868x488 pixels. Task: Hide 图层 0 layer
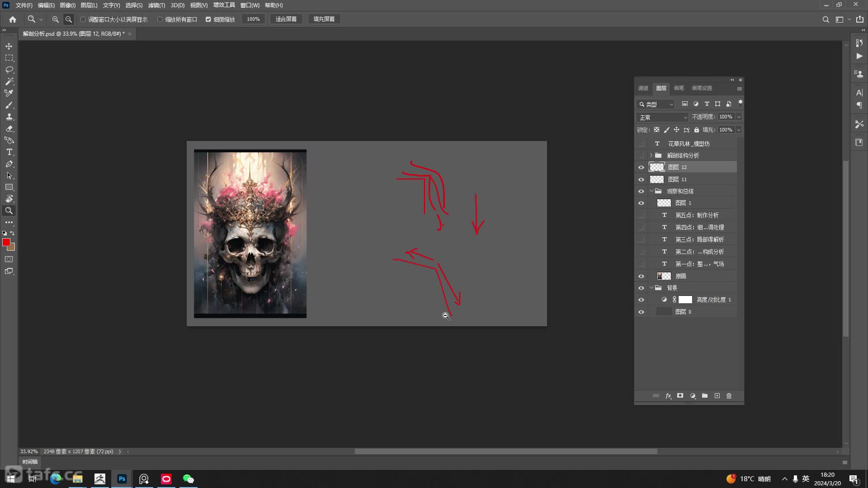(x=641, y=312)
